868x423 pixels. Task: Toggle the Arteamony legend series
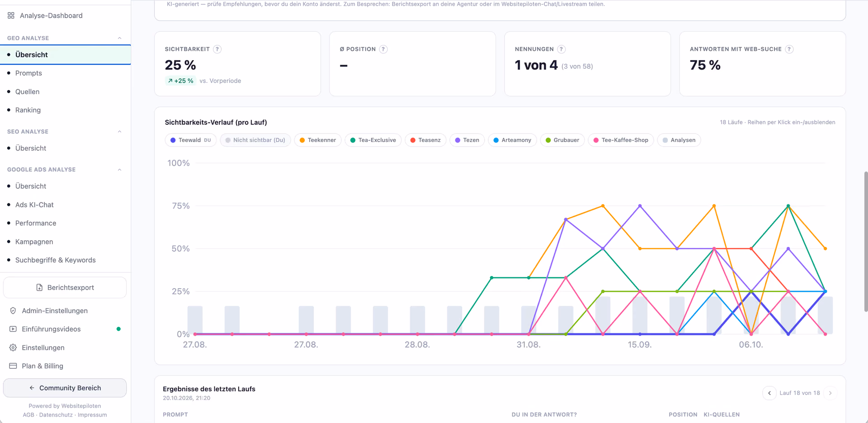tap(512, 140)
